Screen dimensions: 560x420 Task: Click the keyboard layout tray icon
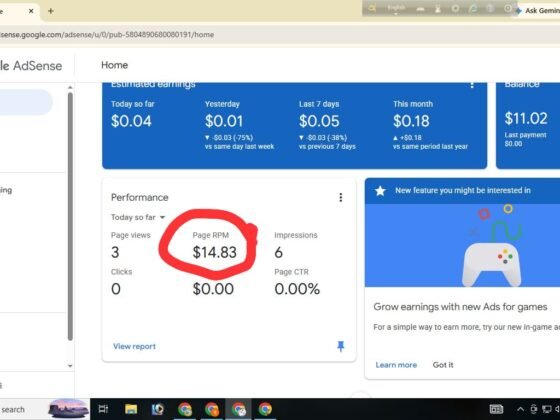point(496,409)
